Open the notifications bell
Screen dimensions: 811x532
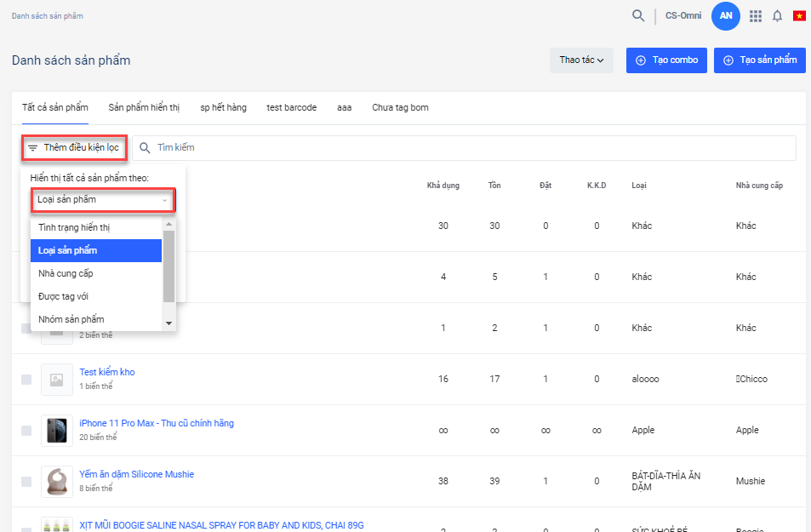[777, 15]
